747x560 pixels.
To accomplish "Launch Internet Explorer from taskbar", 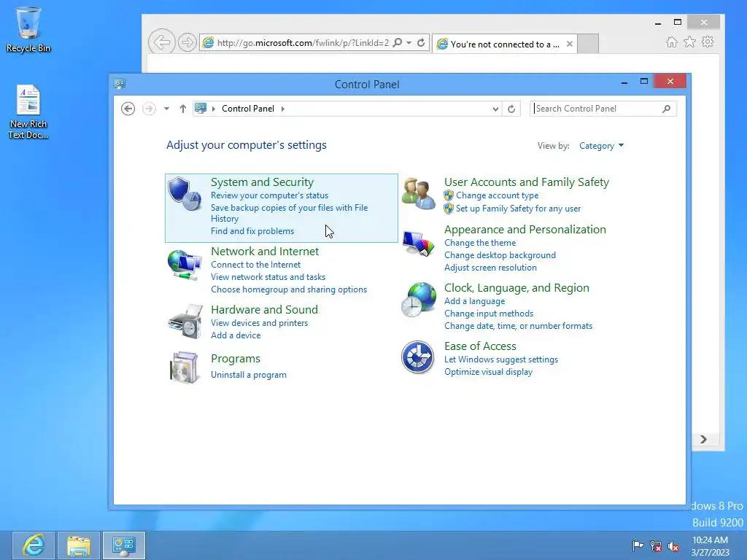I will click(34, 545).
